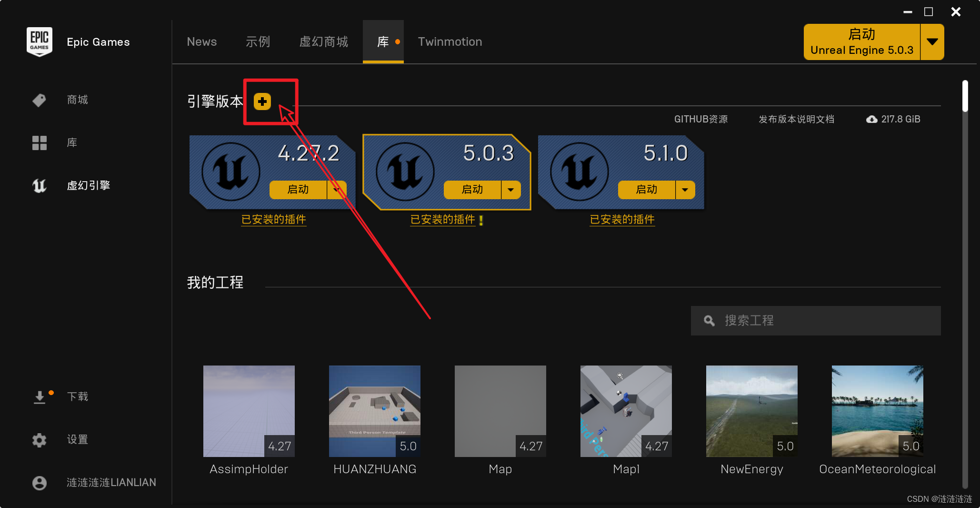The width and height of the screenshot is (980, 508).
Task: Click the cloud download 217.8 GiB indicator
Action: pyautogui.click(x=893, y=119)
